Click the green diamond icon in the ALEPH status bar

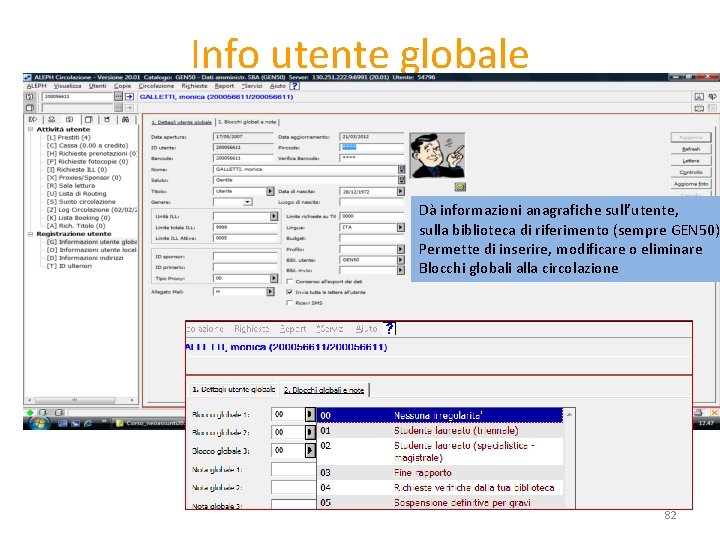click(30, 412)
